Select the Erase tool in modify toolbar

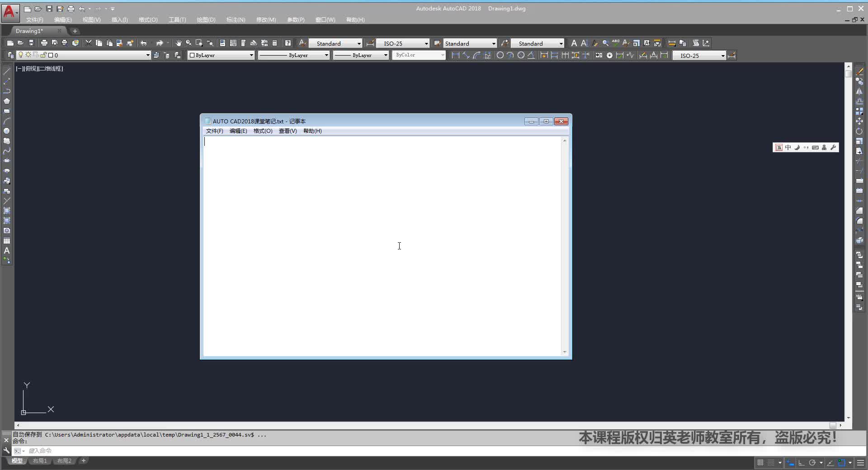[x=859, y=71]
